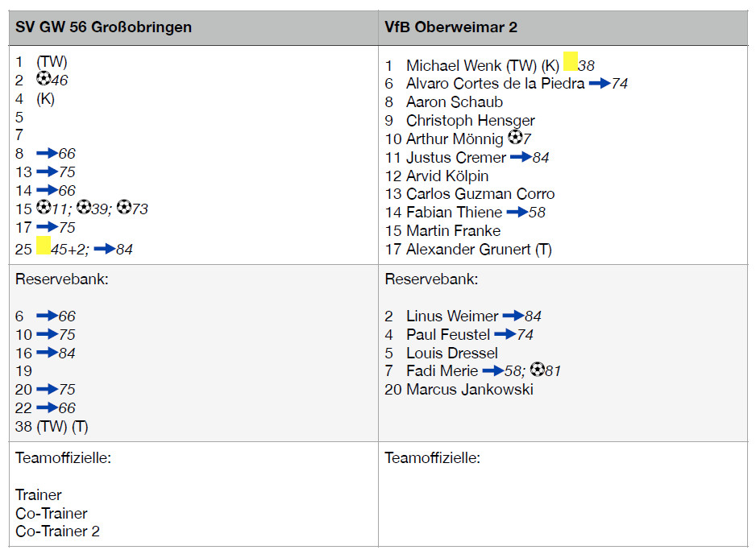This screenshot has height=550, width=756.
Task: Click the goal ball icon before minute 73
Action: click(x=123, y=209)
